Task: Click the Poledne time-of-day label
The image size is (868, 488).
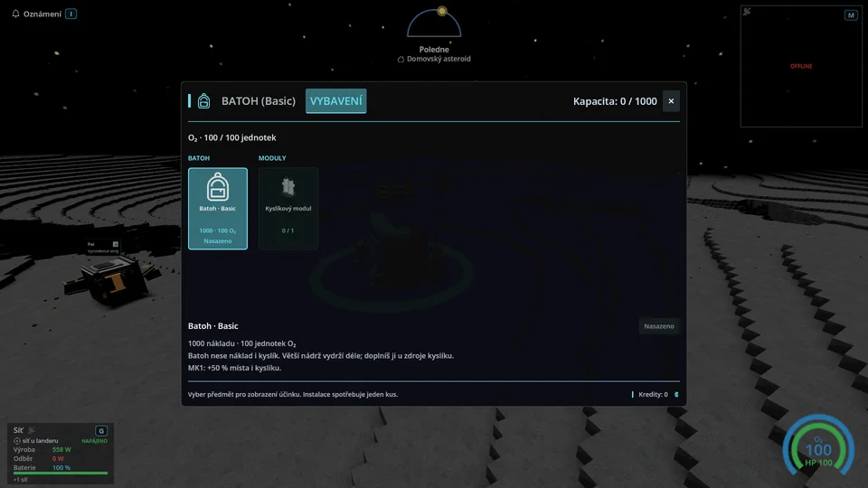Action: coord(434,49)
